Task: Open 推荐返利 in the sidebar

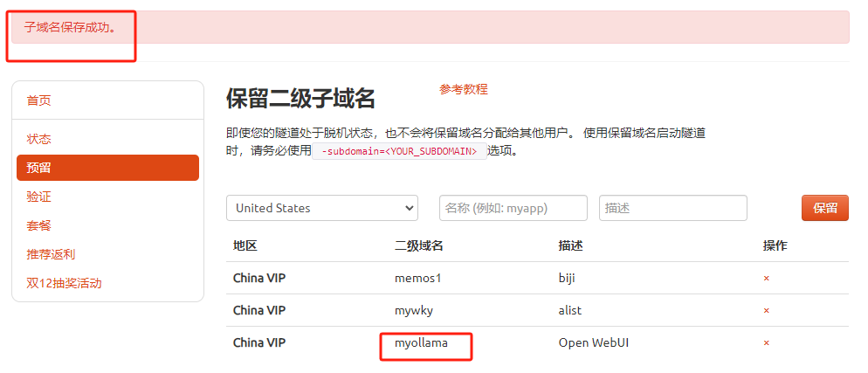Action: pos(51,254)
